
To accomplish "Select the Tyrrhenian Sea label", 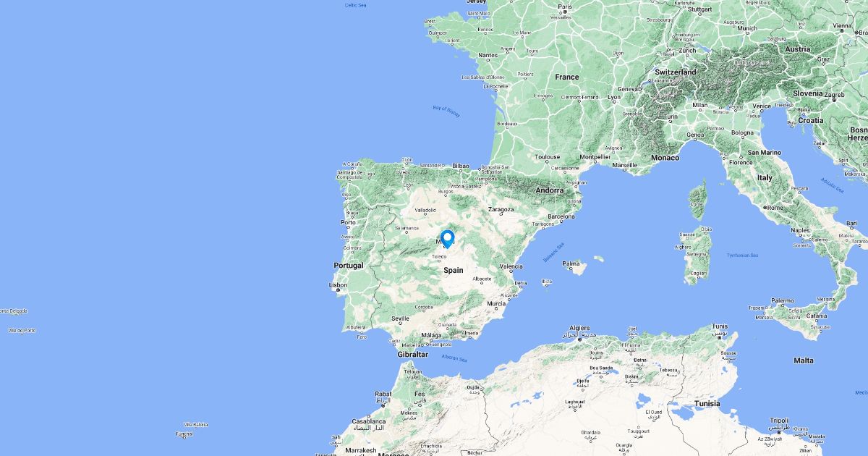I will [x=743, y=255].
